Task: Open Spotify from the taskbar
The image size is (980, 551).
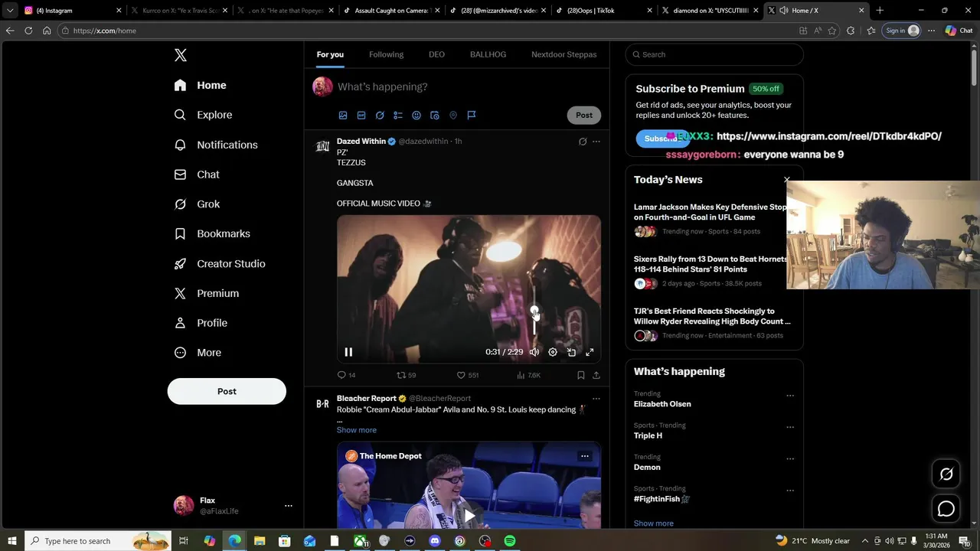Action: tap(510, 541)
